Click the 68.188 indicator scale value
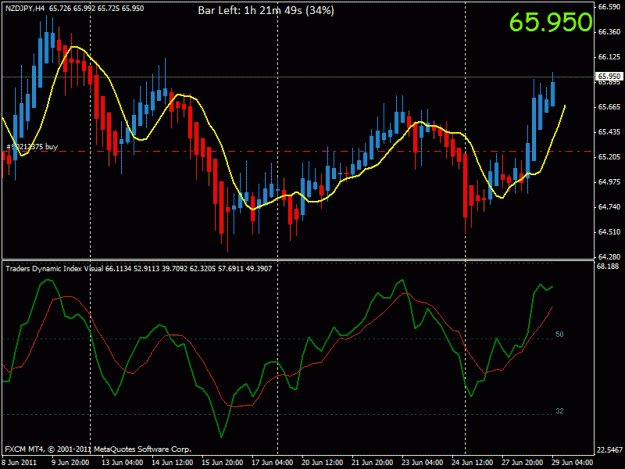The height and width of the screenshot is (469, 625). coord(607,266)
